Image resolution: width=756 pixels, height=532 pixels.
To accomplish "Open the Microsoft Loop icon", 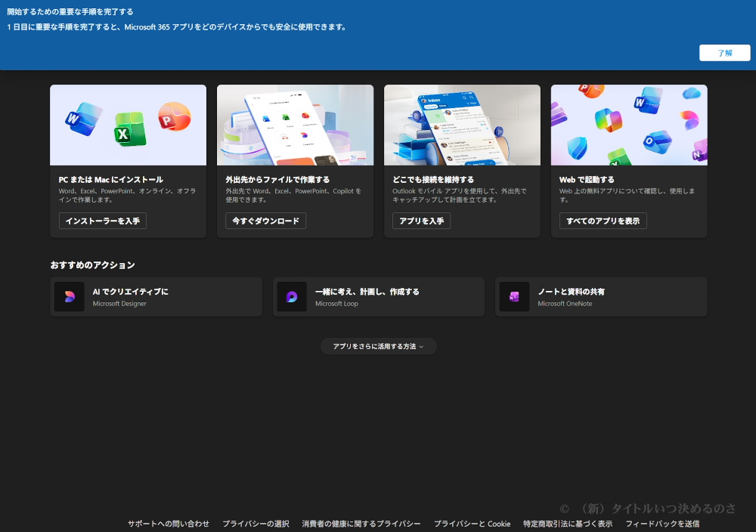I will point(292,297).
